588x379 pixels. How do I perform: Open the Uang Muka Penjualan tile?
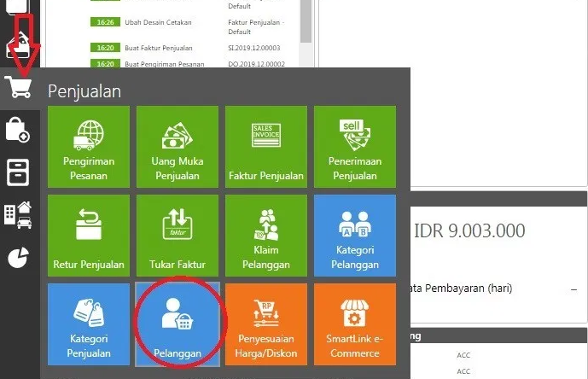pyautogui.click(x=178, y=147)
